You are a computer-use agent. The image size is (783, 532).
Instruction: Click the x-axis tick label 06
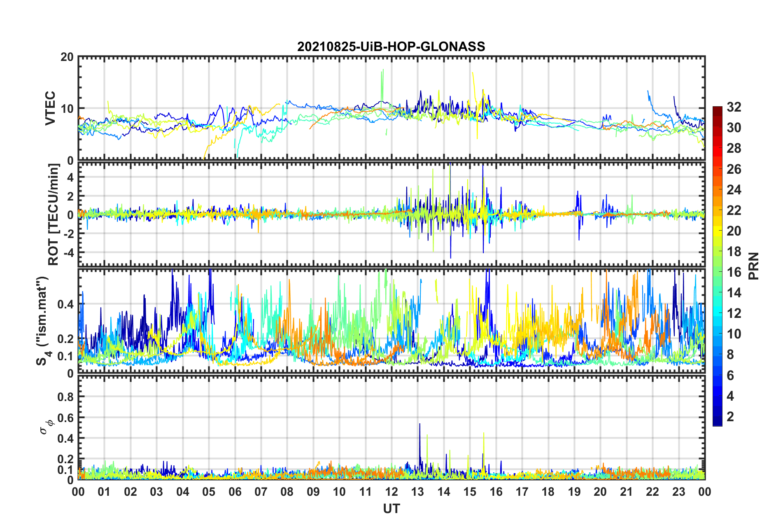click(x=235, y=492)
